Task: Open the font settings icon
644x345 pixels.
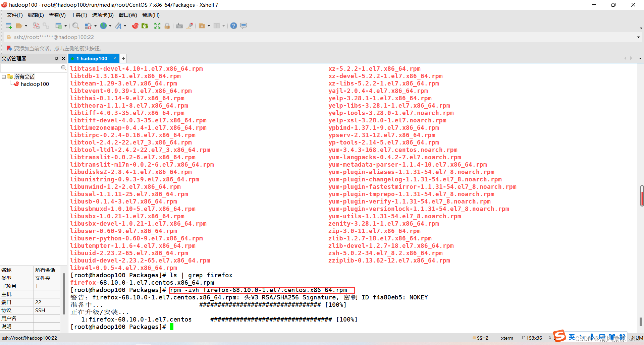Action: (118, 26)
